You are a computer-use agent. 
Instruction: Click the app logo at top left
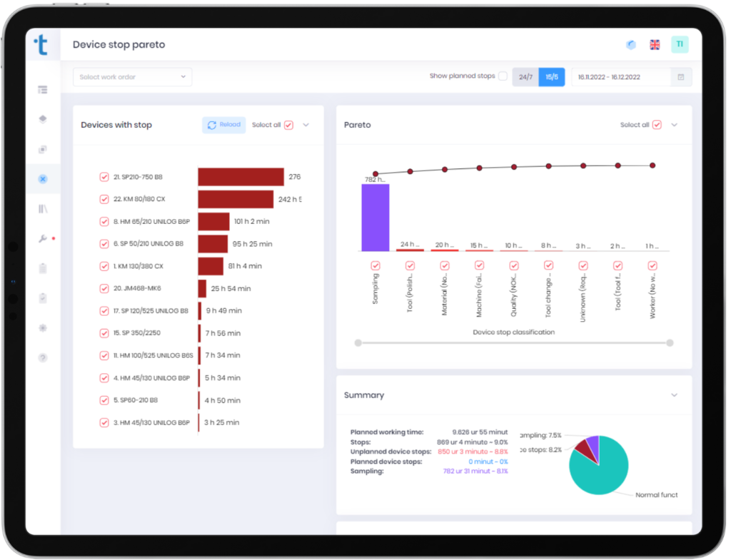tap(41, 45)
